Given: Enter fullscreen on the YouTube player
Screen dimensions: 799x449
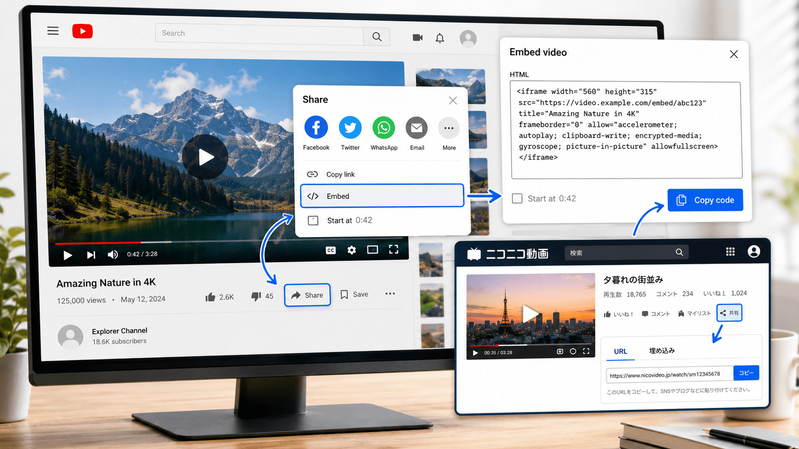Looking at the screenshot, I should tap(393, 249).
